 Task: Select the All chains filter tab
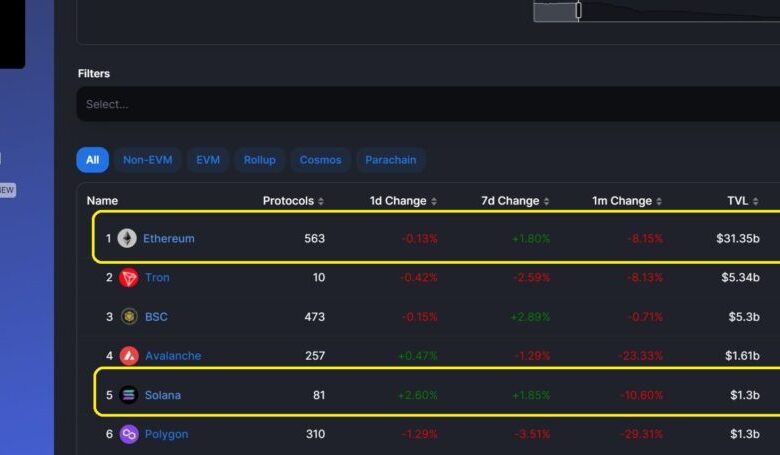point(92,160)
